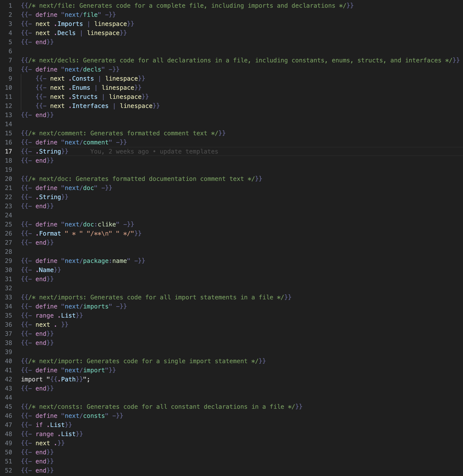Image resolution: width=463 pixels, height=476 pixels.
Task: Click '.Path' in the import statement
Action: point(67,379)
